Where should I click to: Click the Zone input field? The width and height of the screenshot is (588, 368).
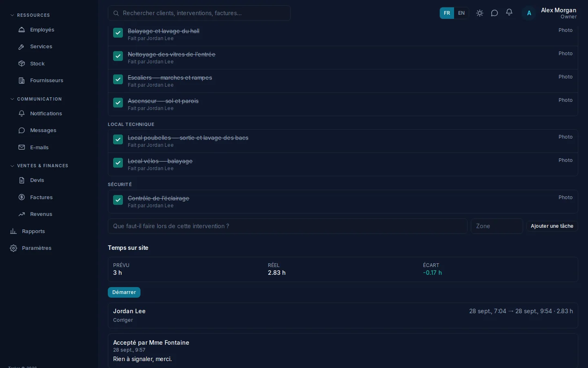click(x=497, y=226)
